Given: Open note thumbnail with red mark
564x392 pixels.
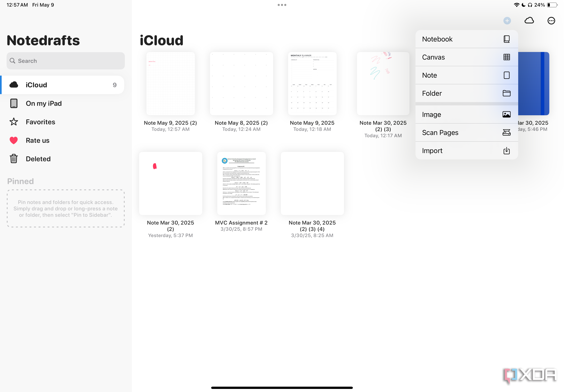Looking at the screenshot, I should point(170,183).
